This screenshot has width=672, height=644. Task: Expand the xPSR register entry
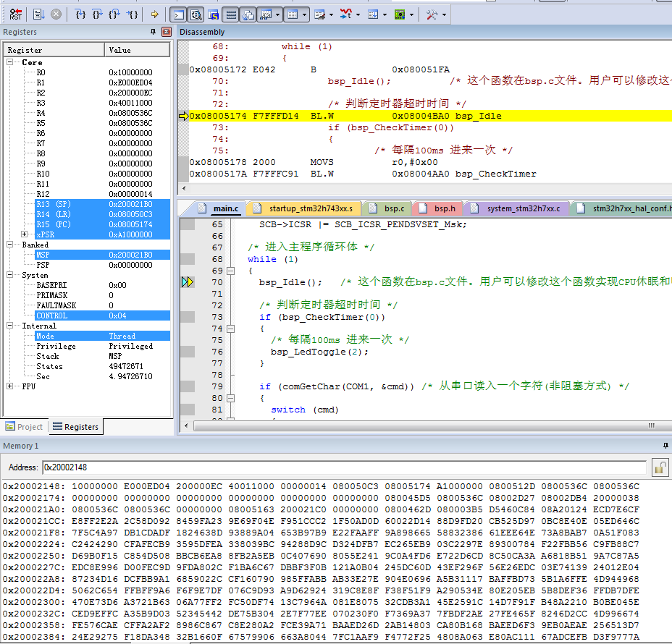[x=24, y=234]
